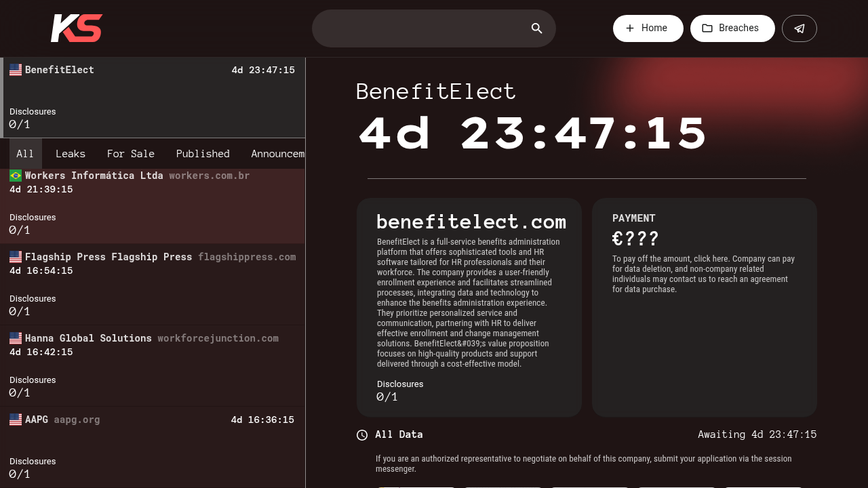Click the clock icon beside All Data

[x=362, y=435]
